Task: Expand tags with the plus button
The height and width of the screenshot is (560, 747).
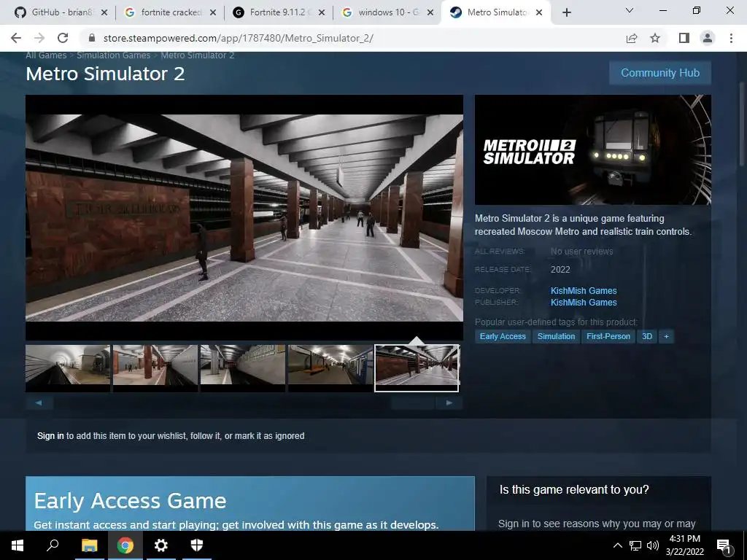Action: pyautogui.click(x=666, y=336)
